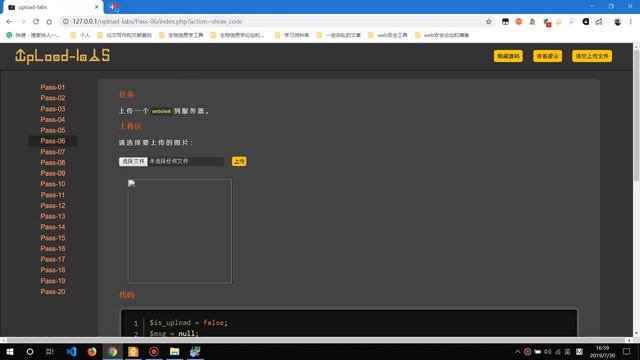Open Task View on the taskbar

click(x=50, y=351)
